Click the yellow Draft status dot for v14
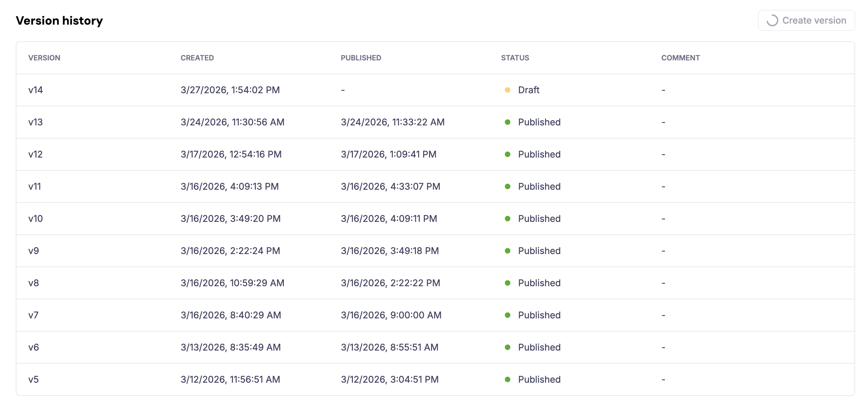This screenshot has width=868, height=407. point(508,90)
